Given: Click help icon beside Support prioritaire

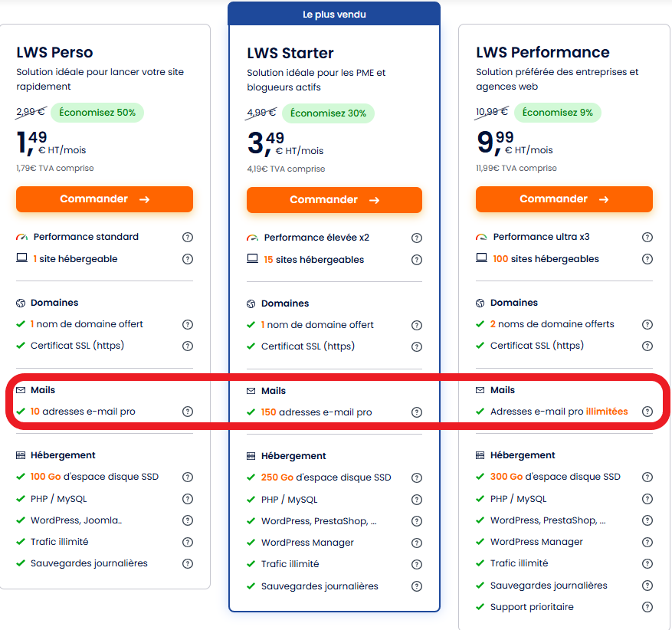Looking at the screenshot, I should [x=647, y=607].
